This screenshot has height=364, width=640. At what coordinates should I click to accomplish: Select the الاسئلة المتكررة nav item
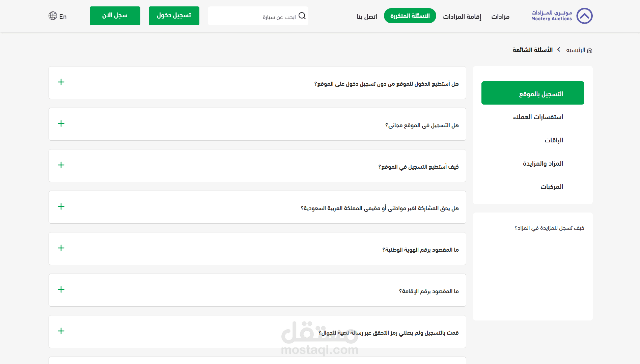(x=410, y=16)
